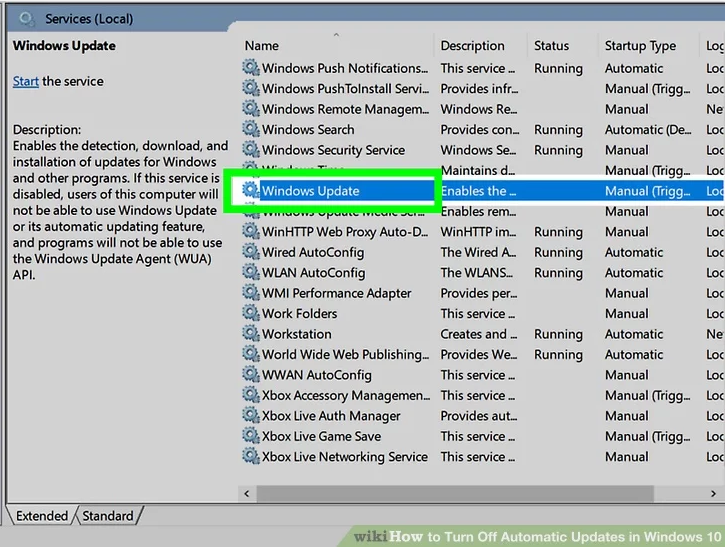725x548 pixels.
Task: Click the Work Folders gear icon
Action: pos(250,314)
